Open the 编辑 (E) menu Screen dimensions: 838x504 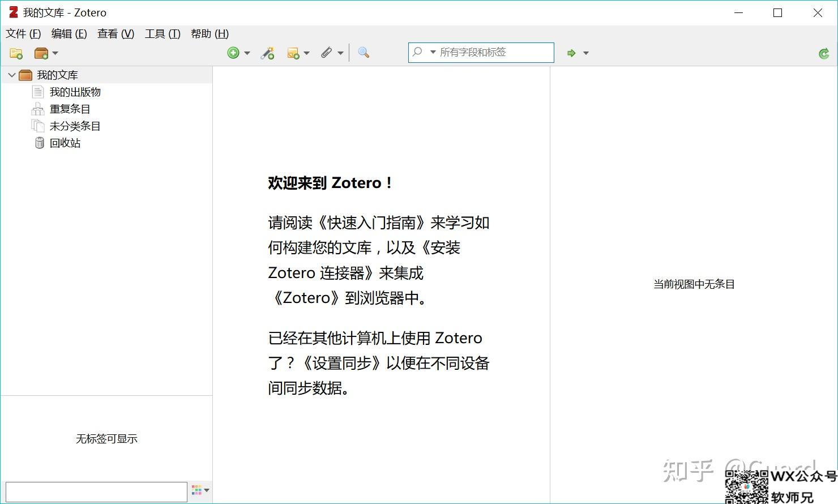click(69, 34)
